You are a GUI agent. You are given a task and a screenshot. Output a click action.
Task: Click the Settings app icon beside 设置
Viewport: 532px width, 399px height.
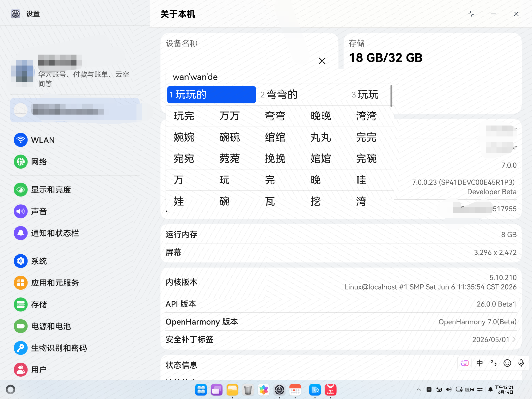16,14
